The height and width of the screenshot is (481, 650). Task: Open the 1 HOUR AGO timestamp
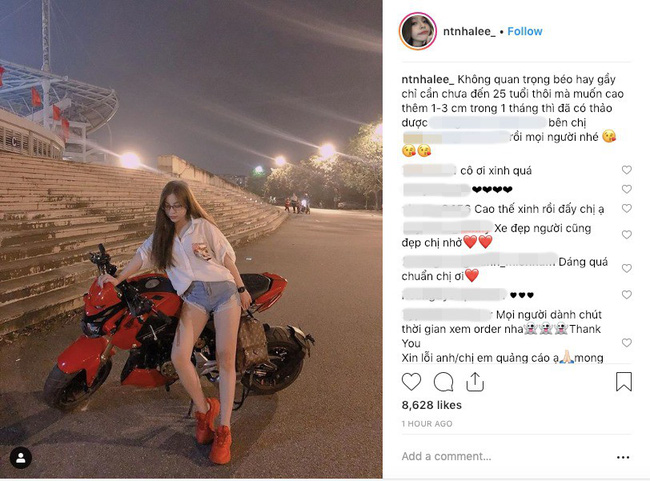[x=427, y=424]
